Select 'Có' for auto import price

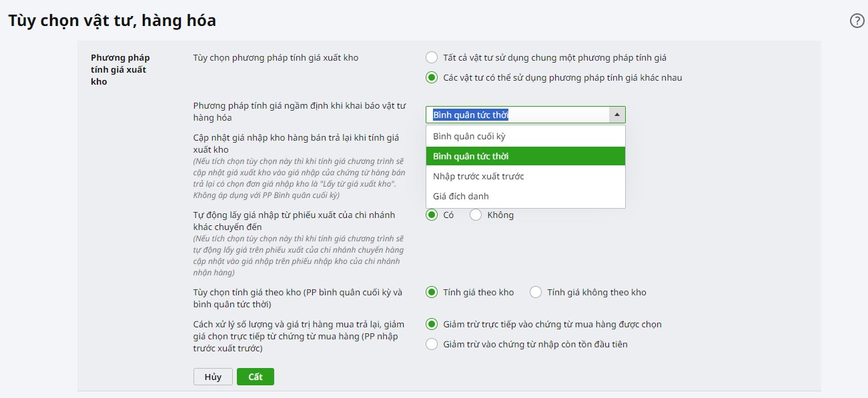pos(432,215)
